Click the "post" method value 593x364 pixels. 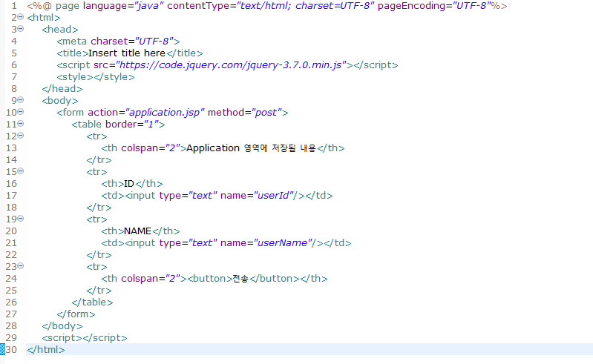(x=267, y=113)
